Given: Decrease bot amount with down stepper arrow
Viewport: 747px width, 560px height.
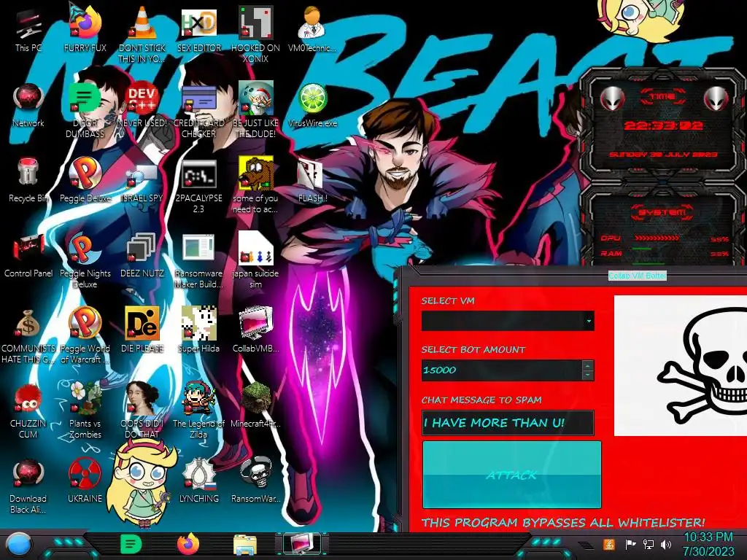Looking at the screenshot, I should (x=588, y=376).
